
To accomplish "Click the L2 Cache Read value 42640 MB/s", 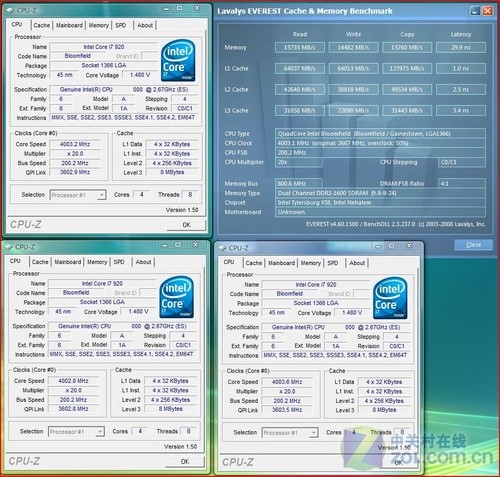I will pyautogui.click(x=300, y=90).
